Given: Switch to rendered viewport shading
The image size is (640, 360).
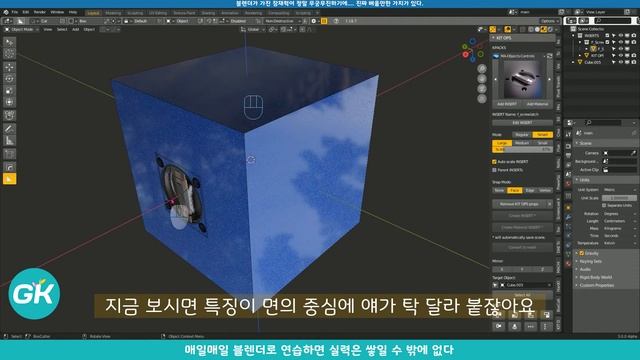Looking at the screenshot, I should 550,29.
